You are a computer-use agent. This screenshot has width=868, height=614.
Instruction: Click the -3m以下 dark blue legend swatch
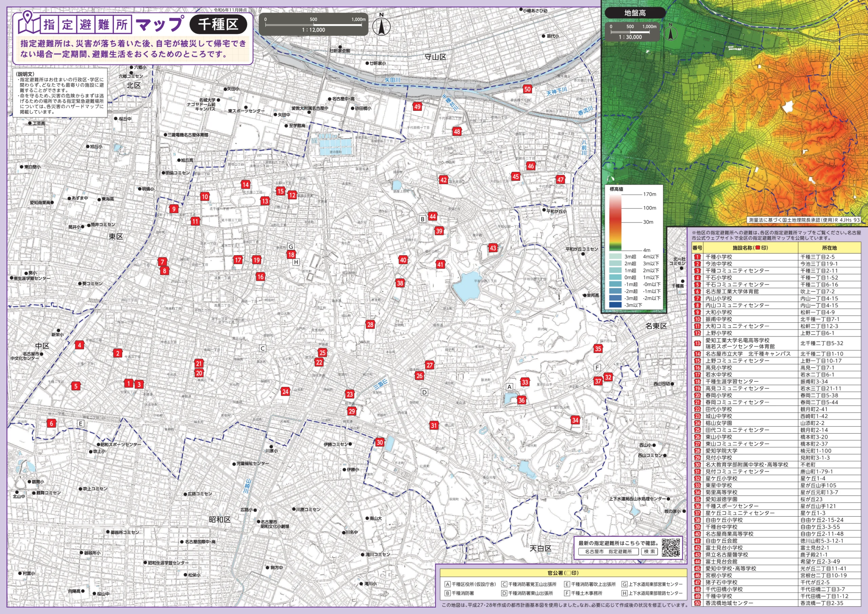[x=615, y=305]
